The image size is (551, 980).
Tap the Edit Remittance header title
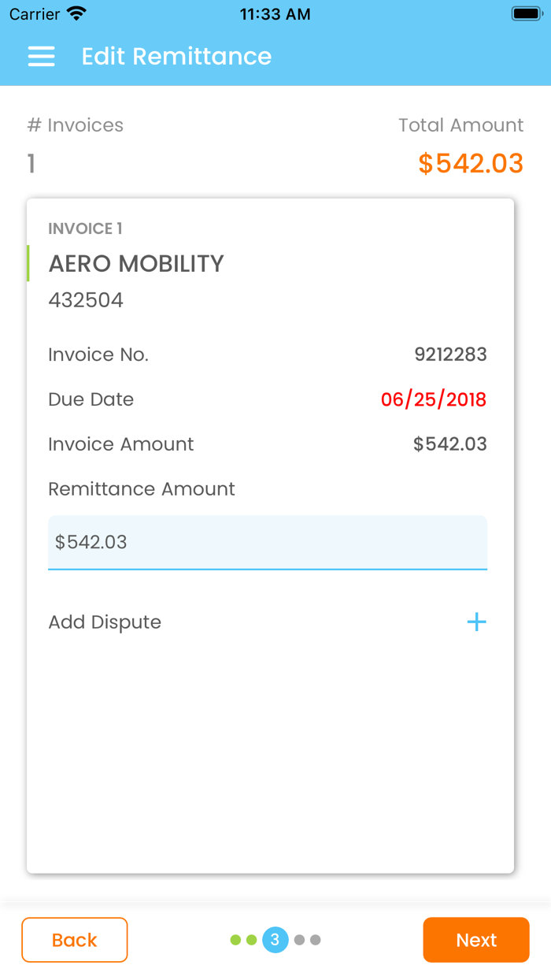click(176, 57)
